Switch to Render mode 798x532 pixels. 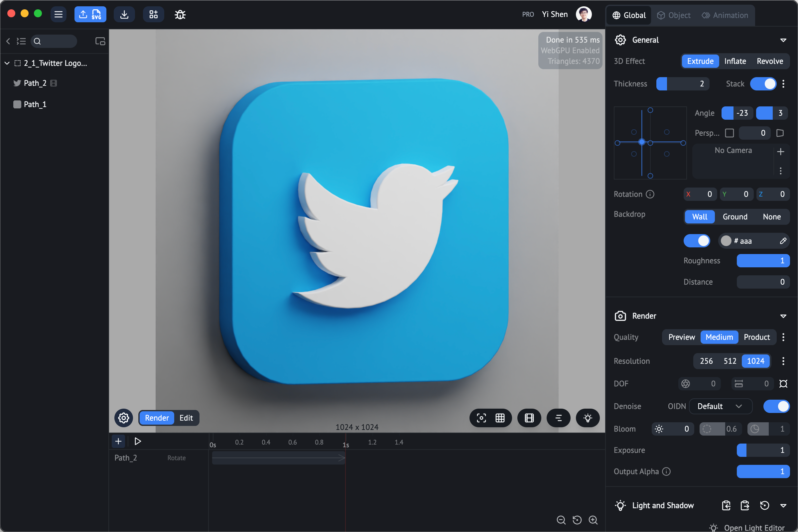tap(157, 418)
